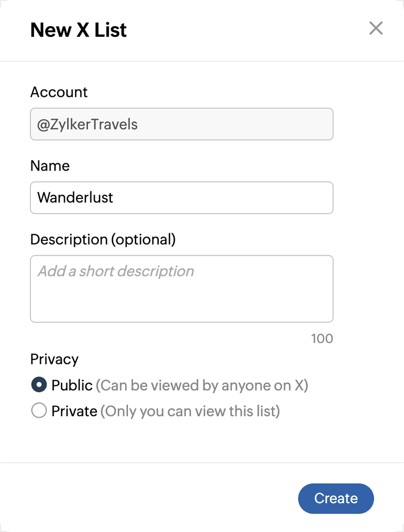Screen dimensions: 404x532
Task: Click the "Can be viewed by anyone on X" hint
Action: [x=202, y=385]
